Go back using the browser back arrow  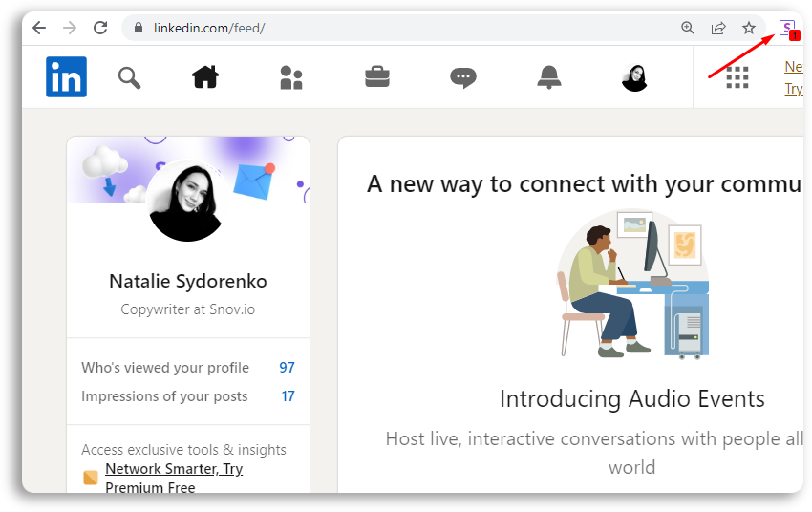pos(39,28)
